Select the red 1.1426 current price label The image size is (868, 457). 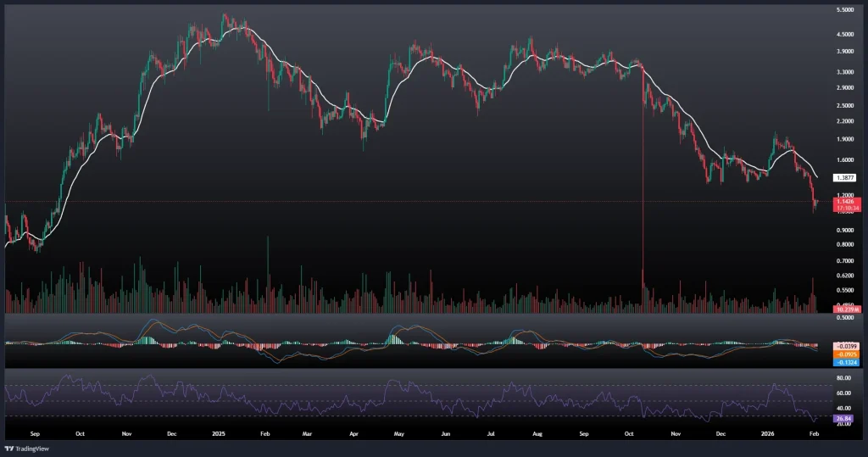[x=844, y=201]
